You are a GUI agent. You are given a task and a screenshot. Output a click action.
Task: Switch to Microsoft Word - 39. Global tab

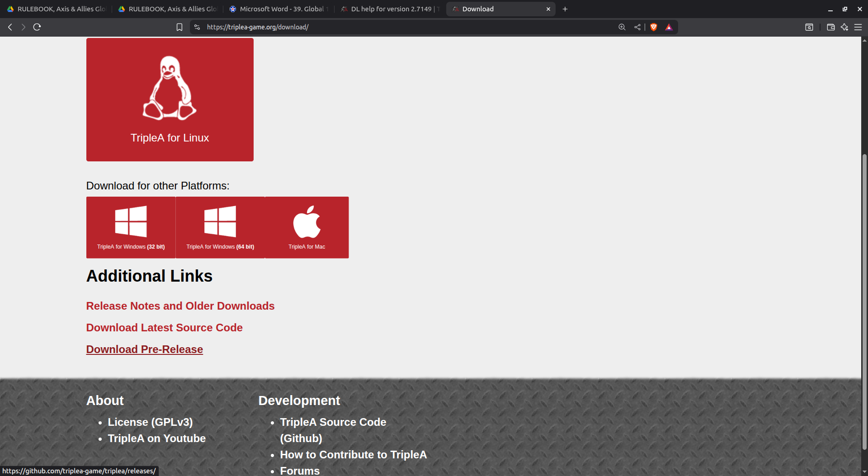278,9
